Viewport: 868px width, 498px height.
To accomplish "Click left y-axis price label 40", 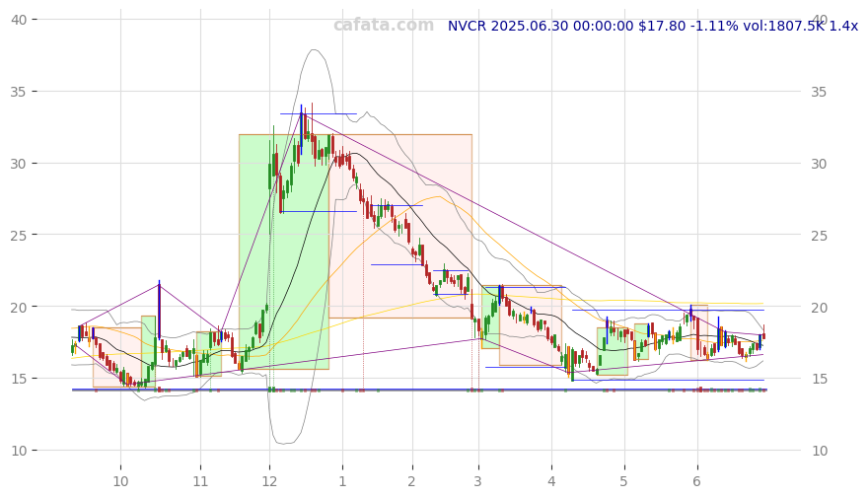I will pyautogui.click(x=19, y=20).
